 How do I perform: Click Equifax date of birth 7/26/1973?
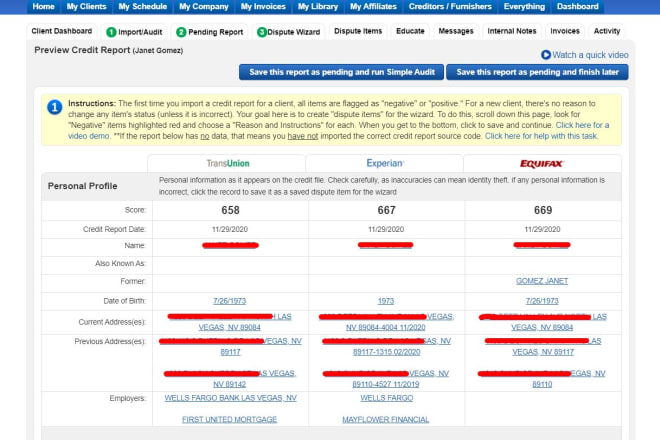click(x=542, y=301)
